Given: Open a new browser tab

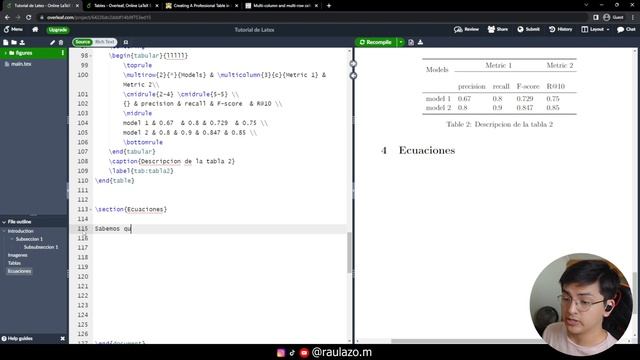Looking at the screenshot, I should click(329, 6).
